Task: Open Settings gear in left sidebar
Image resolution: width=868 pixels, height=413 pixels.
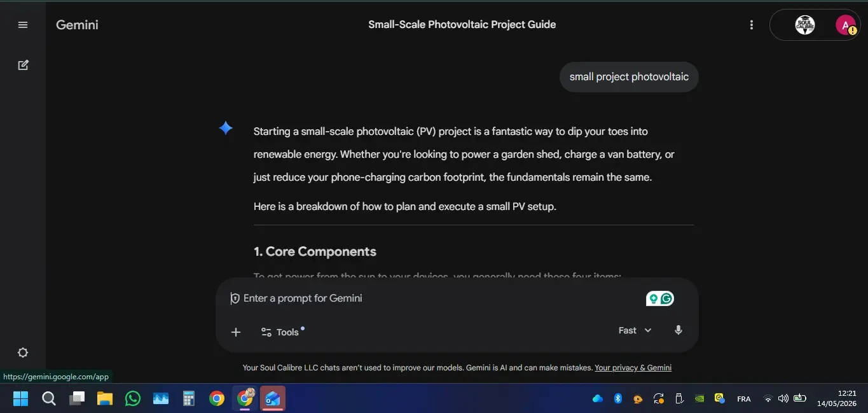Action: coord(23,353)
